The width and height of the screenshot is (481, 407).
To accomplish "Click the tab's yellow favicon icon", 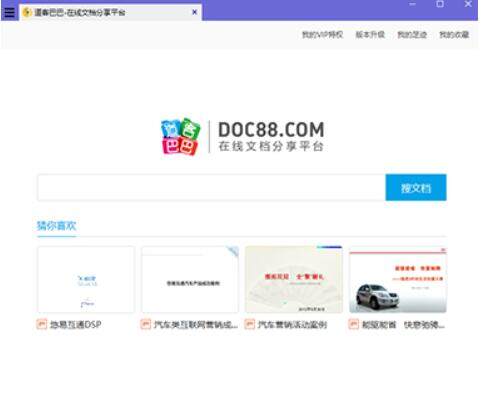I will (27, 12).
